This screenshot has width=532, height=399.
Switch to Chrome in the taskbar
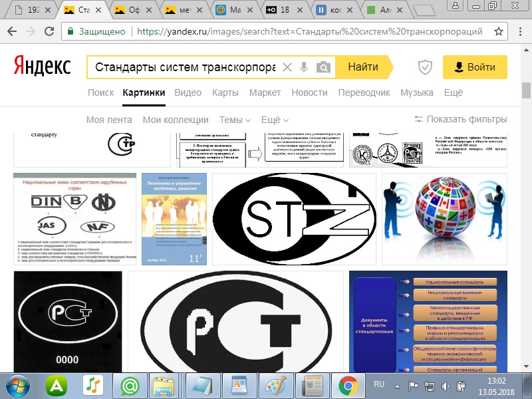click(x=348, y=386)
